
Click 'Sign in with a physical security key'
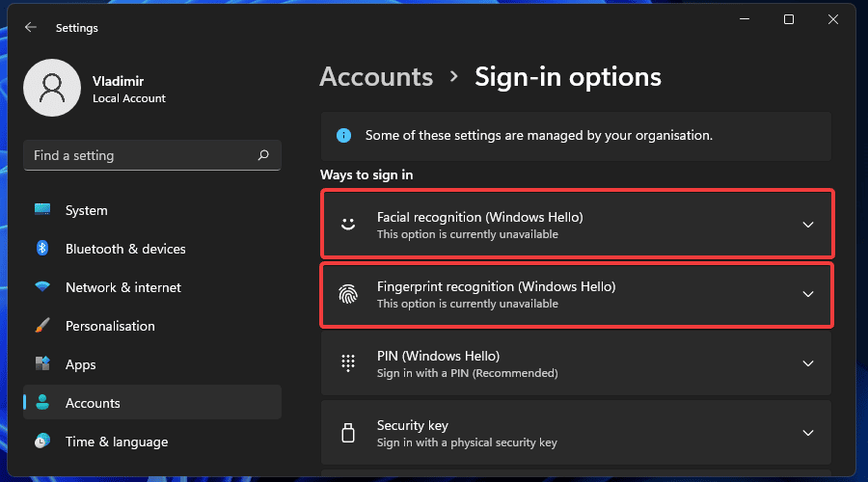tap(467, 442)
